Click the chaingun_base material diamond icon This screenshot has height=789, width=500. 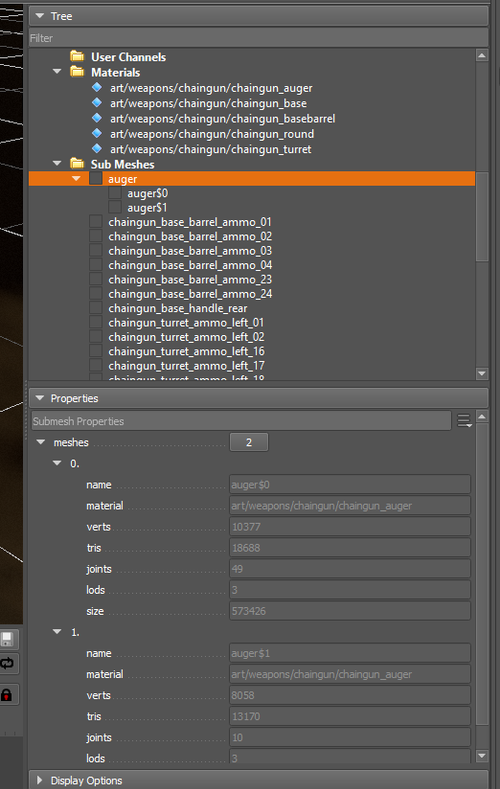[97, 103]
